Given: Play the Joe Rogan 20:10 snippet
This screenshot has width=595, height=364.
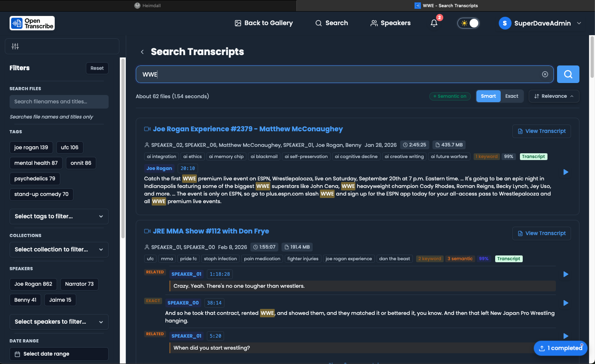Looking at the screenshot, I should 565,172.
